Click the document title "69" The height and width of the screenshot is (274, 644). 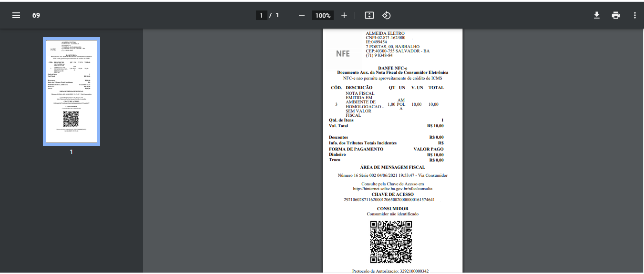coord(36,15)
